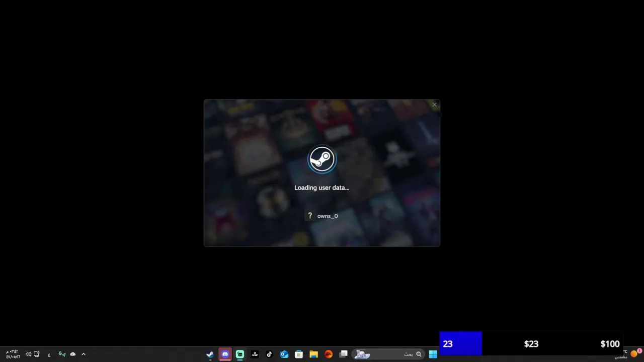644x362 pixels.
Task: Click the $100 overlay goal amount
Action: point(610,344)
